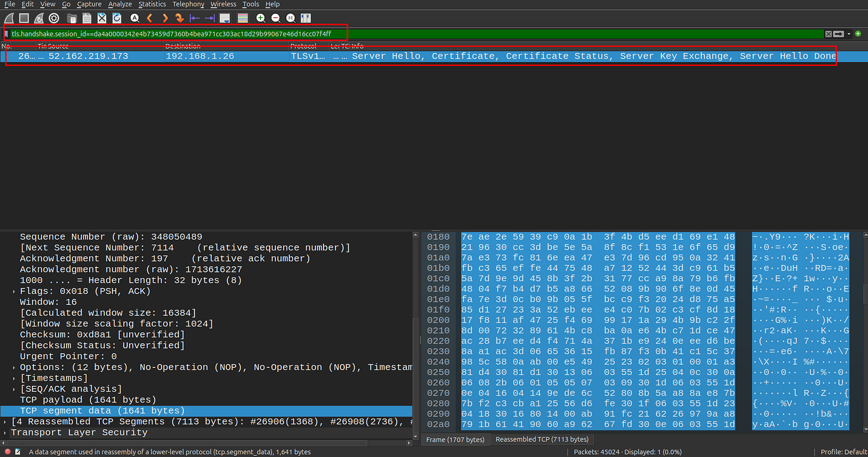Reload the capture file

[x=117, y=19]
